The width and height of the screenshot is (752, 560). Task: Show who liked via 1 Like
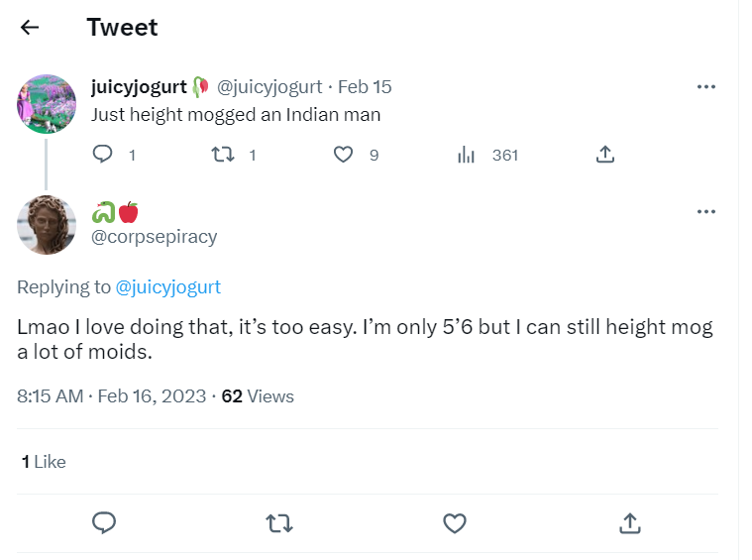(44, 462)
